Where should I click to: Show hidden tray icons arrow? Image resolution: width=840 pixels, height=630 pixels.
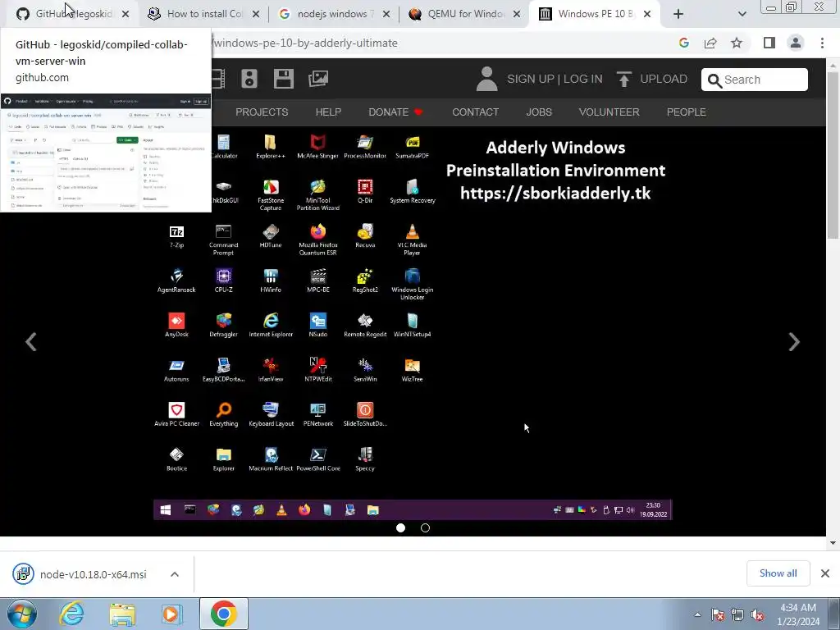697,615
